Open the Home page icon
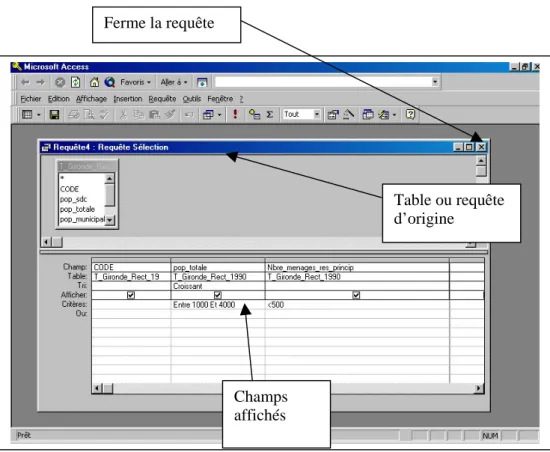Image resolution: width=550 pixels, height=452 pixels. pyautogui.click(x=94, y=82)
